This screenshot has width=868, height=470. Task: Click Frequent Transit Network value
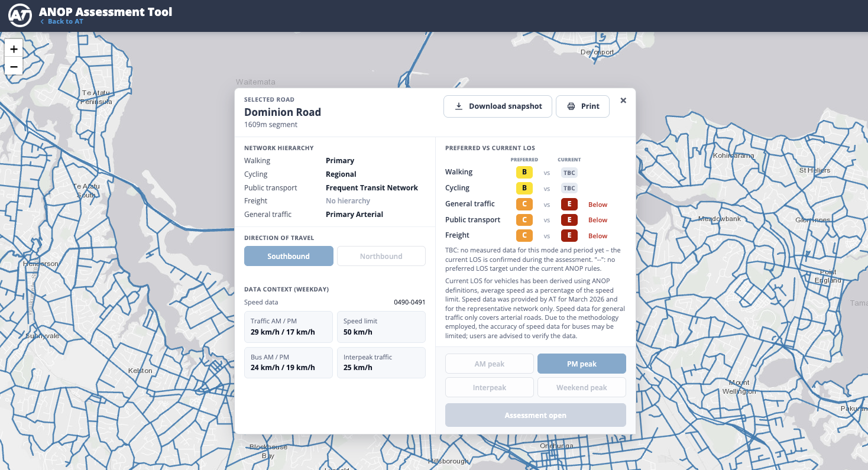372,188
